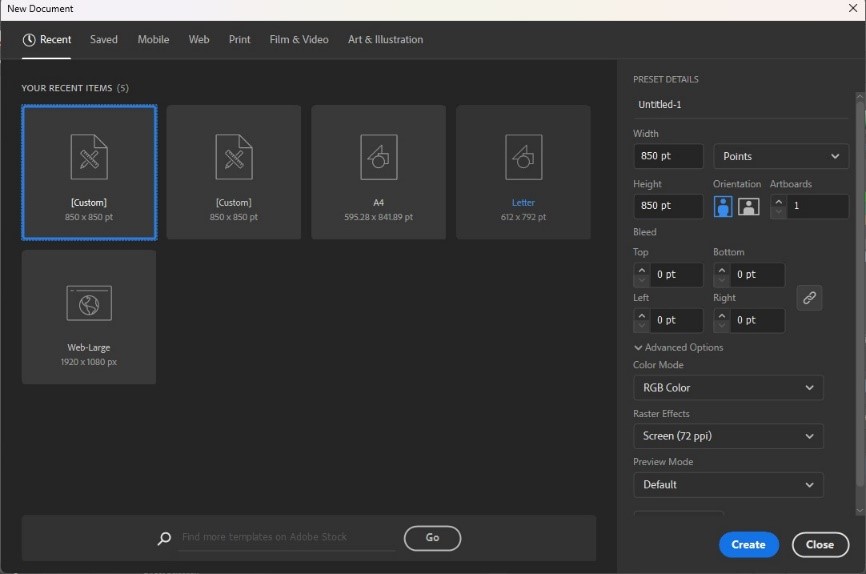866x574 pixels.
Task: Open the RGB Color mode dropdown
Action: 728,388
